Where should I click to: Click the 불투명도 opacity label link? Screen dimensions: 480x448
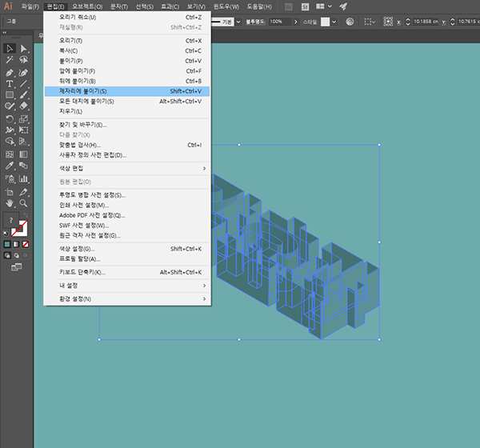click(255, 22)
